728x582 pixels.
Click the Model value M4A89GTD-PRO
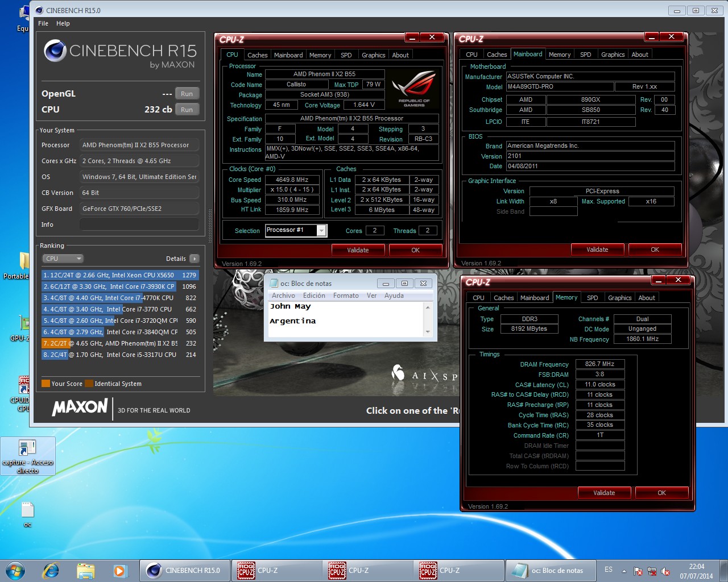(x=560, y=86)
